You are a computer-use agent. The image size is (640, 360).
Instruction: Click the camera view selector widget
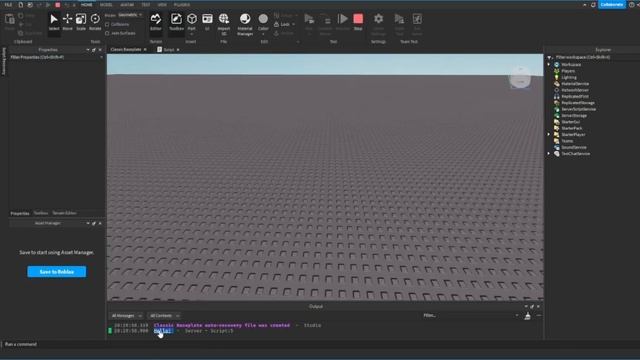[x=520, y=78]
